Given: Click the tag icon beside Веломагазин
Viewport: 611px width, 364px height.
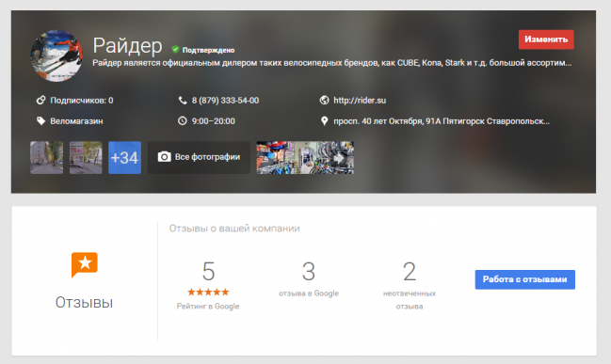Looking at the screenshot, I should pos(40,121).
